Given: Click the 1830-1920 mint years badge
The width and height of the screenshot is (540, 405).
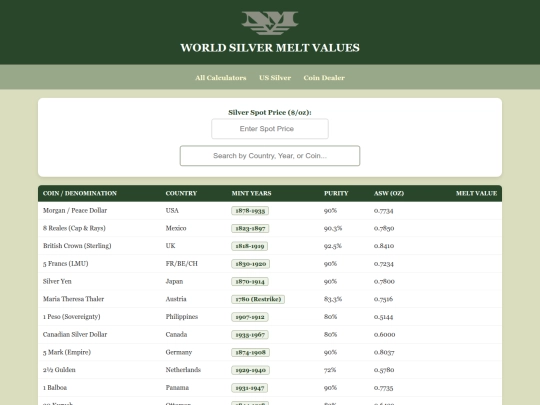Looking at the screenshot, I should pos(250,264).
